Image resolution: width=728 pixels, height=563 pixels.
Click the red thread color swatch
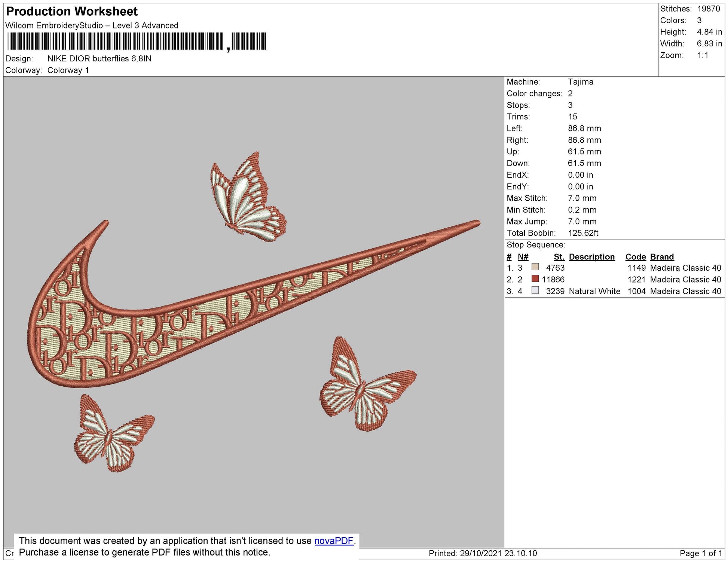(x=535, y=279)
